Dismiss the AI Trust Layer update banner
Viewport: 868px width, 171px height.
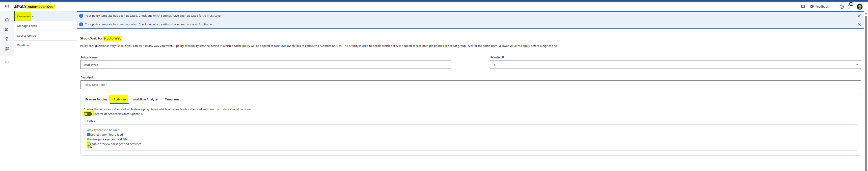coord(859,16)
